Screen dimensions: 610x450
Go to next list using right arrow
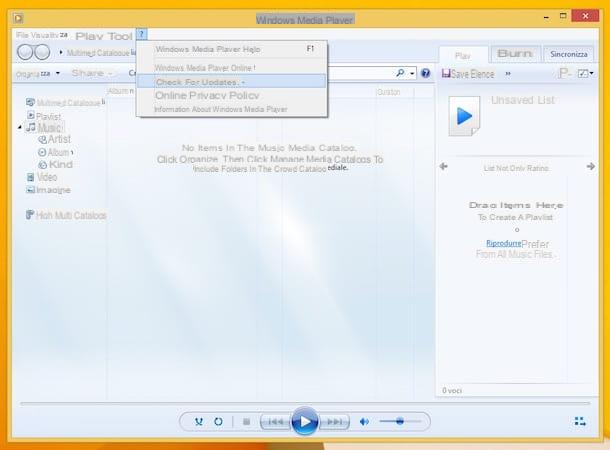[x=591, y=166]
